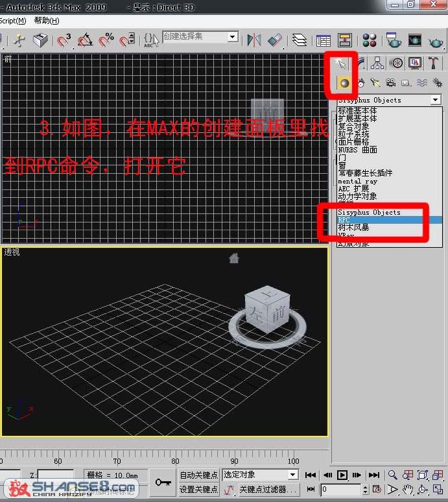Click the Align tool icon
This screenshot has width=448, height=502.
[x=274, y=41]
